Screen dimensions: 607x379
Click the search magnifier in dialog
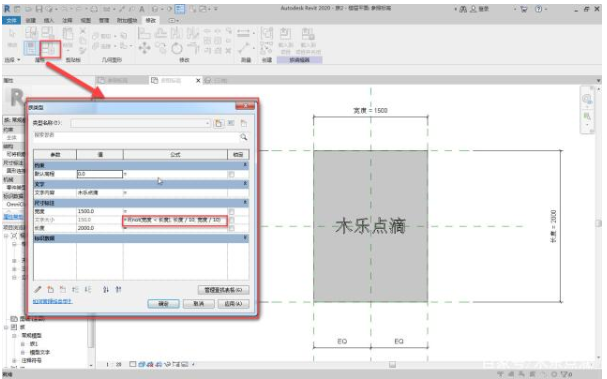(x=243, y=137)
